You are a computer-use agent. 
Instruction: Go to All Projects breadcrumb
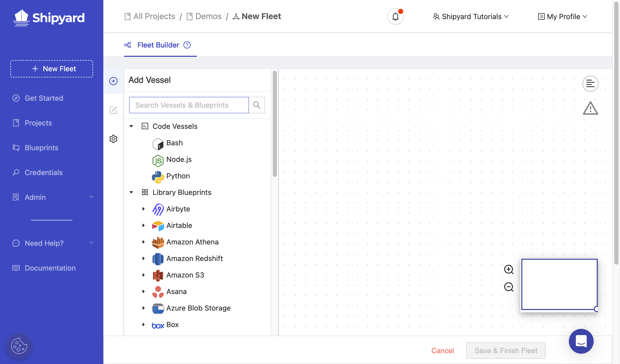[x=150, y=16]
